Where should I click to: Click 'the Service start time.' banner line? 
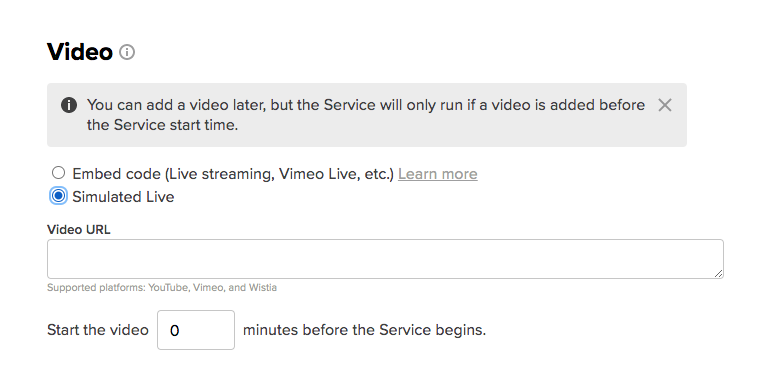162,125
